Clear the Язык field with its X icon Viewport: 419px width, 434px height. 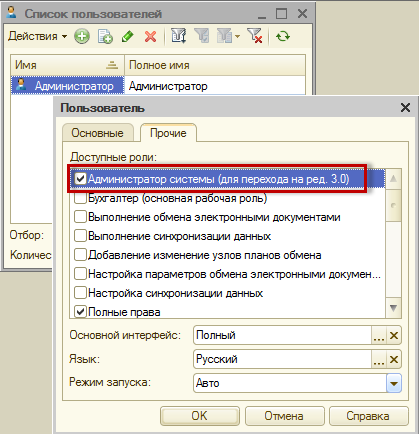point(394,359)
